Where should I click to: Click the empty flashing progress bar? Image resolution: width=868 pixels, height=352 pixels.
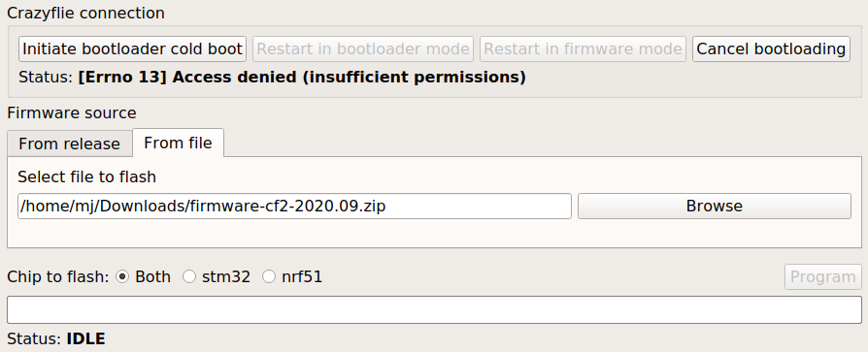pos(434,309)
